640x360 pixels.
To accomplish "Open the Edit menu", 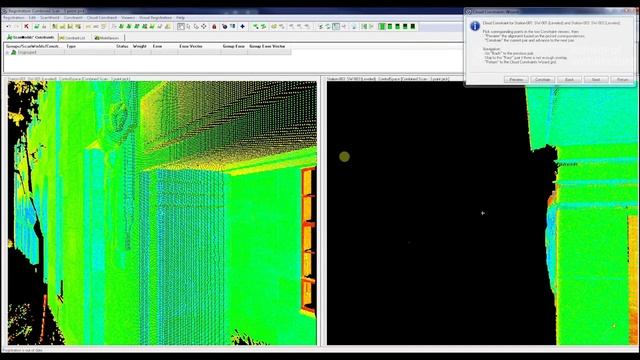I will (x=32, y=18).
